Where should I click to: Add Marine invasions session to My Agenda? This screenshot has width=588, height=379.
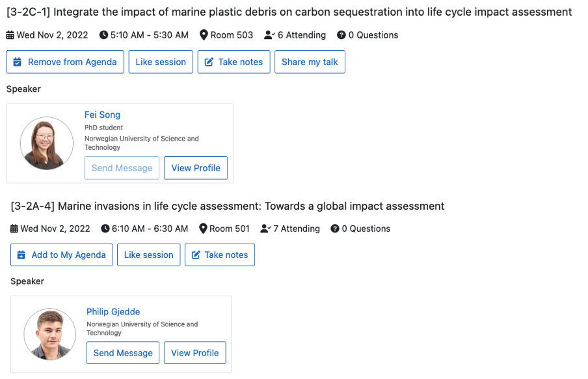(x=62, y=255)
